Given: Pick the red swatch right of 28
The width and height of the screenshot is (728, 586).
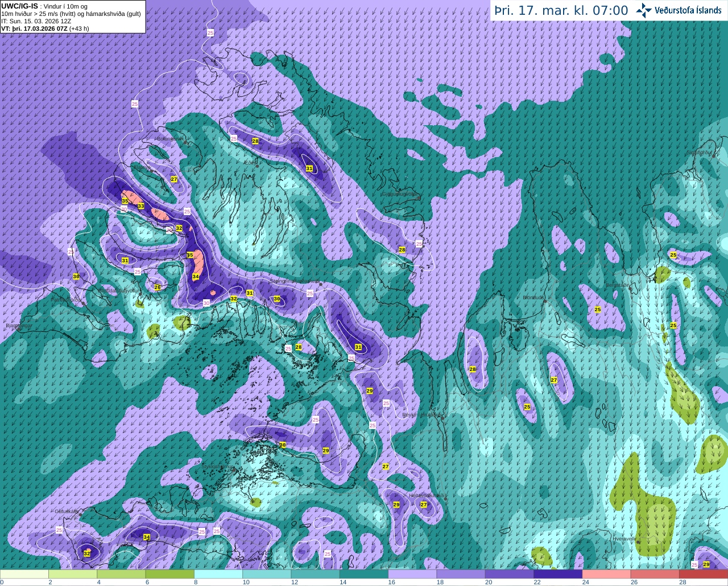Looking at the screenshot, I should pos(704,573).
